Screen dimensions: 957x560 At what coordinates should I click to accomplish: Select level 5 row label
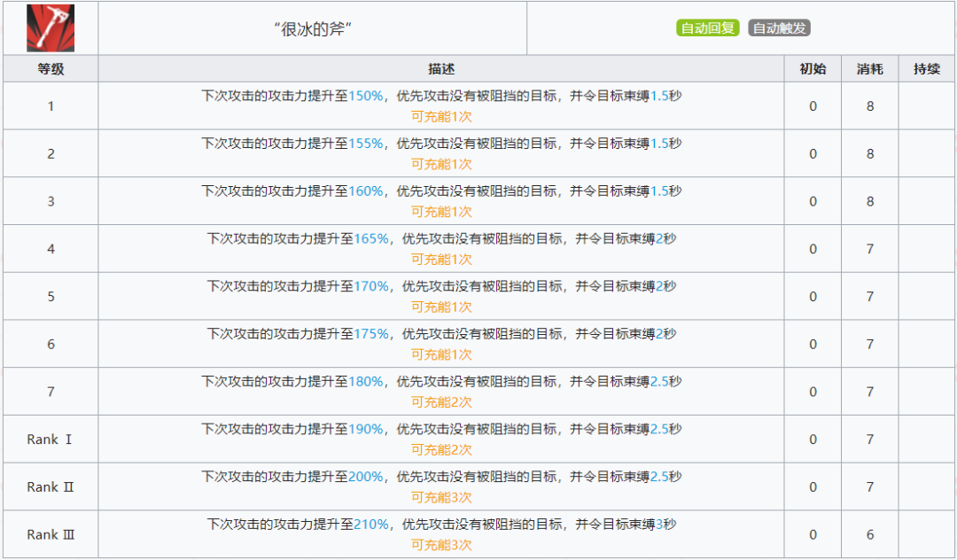pyautogui.click(x=51, y=297)
